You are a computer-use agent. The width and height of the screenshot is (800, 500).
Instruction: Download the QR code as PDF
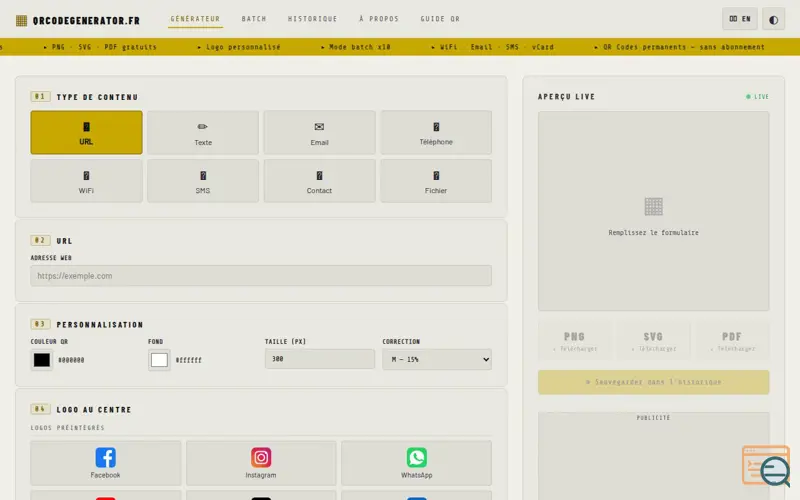coord(732,341)
